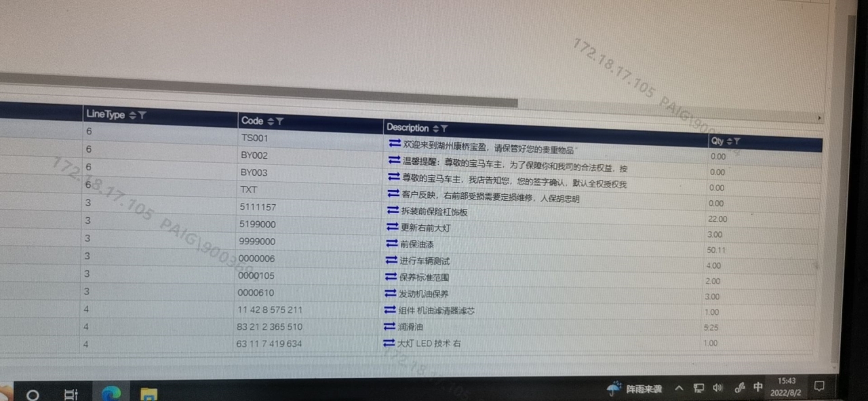Open Task View on the taskbar

click(70, 394)
